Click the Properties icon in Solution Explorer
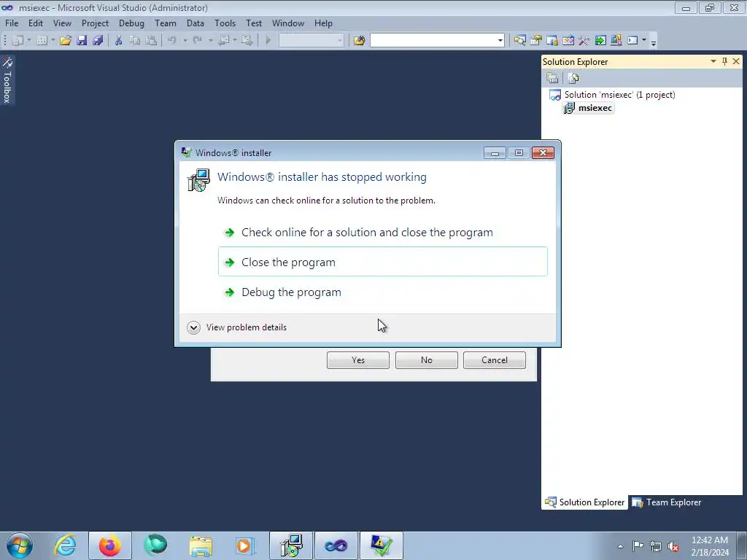 pos(553,78)
